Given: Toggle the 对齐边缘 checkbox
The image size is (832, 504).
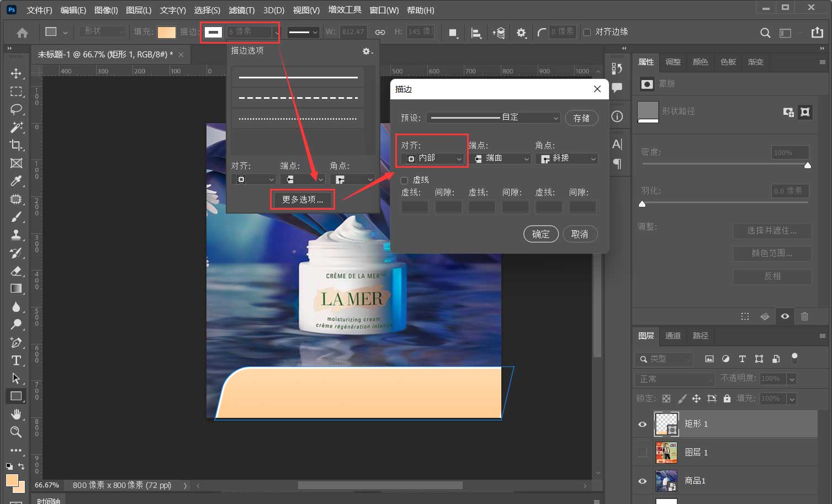Looking at the screenshot, I should coord(587,32).
